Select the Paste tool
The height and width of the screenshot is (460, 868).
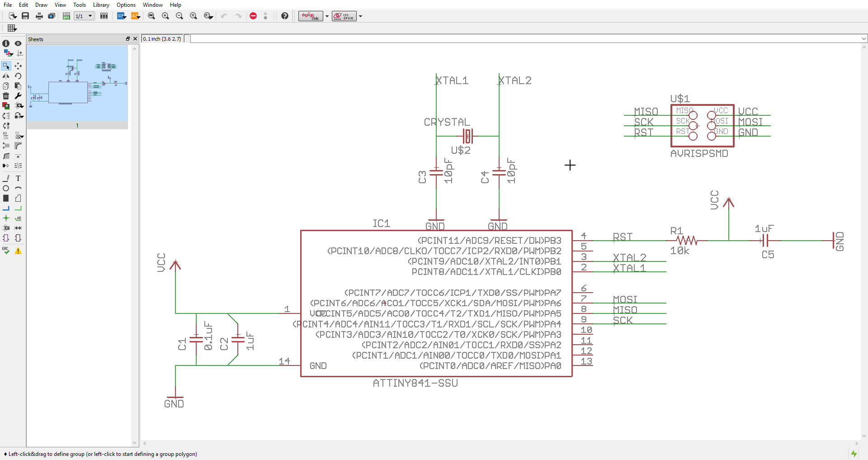coord(18,86)
